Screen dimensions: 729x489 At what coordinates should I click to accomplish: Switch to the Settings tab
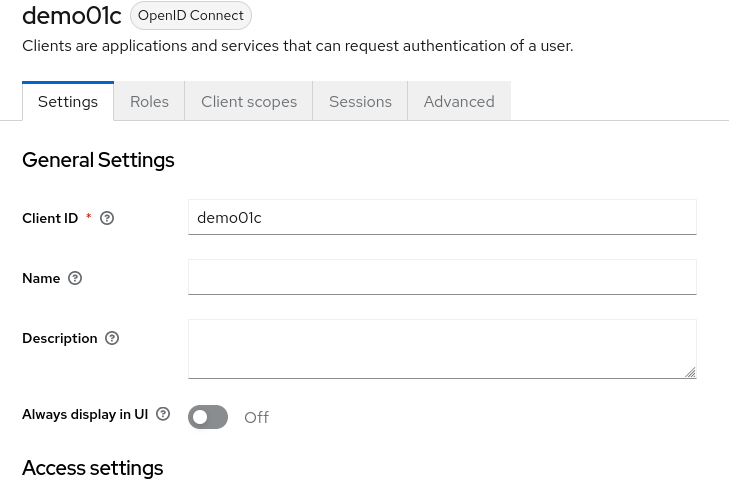68,102
